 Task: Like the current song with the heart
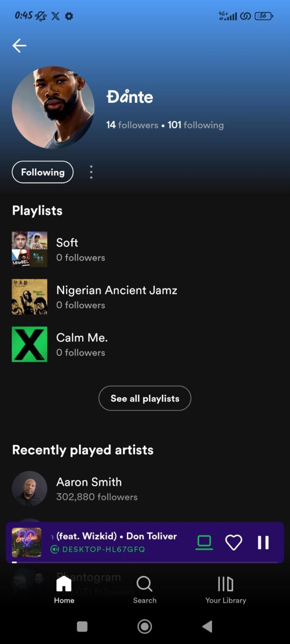tap(233, 542)
